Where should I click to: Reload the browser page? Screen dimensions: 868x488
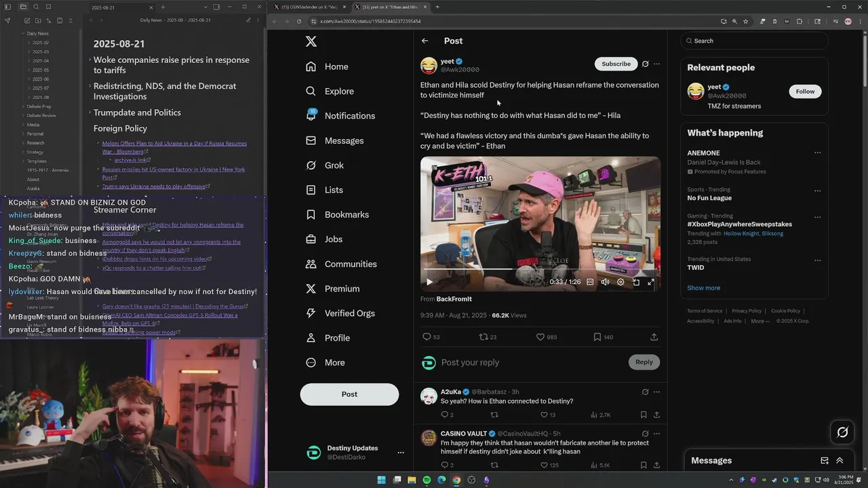tap(299, 21)
